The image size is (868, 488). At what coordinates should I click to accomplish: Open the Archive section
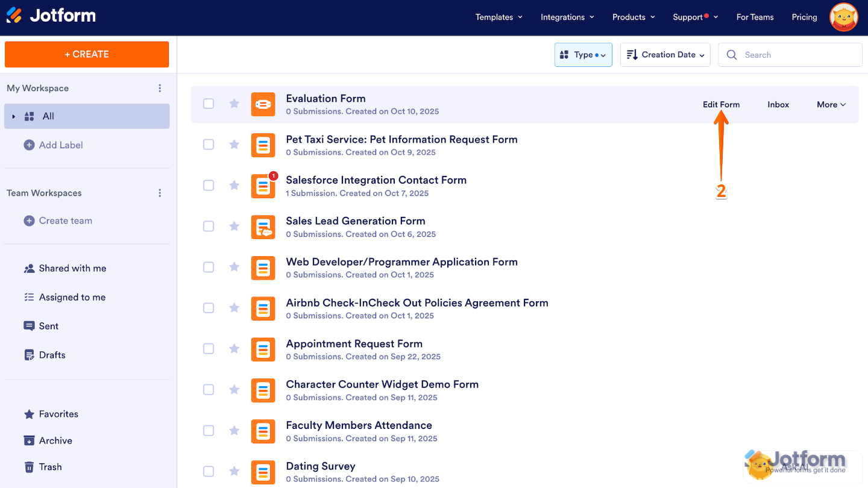[x=55, y=440]
